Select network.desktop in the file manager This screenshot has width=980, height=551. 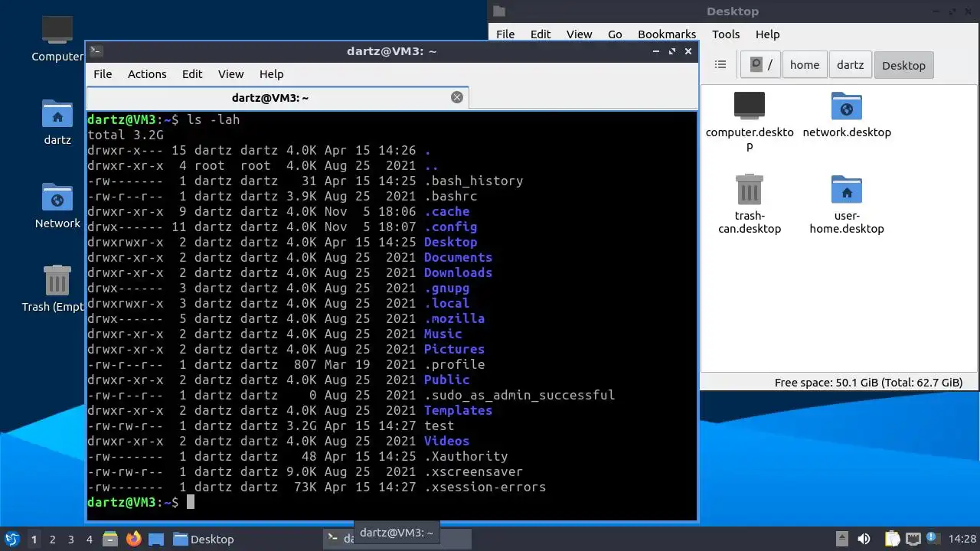847,115
